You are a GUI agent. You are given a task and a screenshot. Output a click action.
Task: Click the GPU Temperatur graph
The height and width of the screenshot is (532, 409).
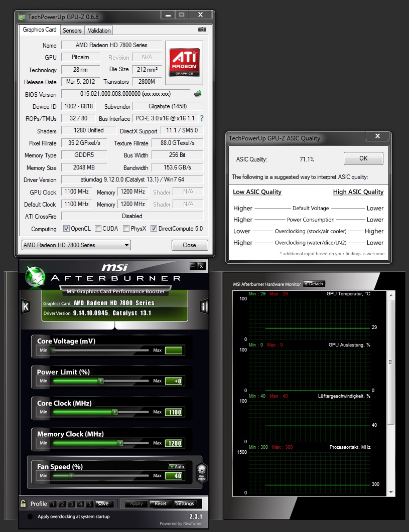coord(310,319)
